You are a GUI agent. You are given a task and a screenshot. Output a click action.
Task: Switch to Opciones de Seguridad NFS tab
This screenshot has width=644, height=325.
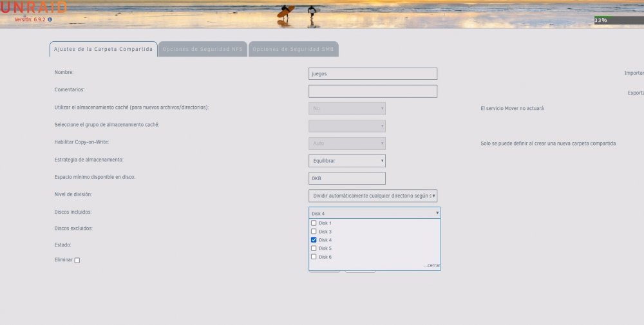coord(203,49)
